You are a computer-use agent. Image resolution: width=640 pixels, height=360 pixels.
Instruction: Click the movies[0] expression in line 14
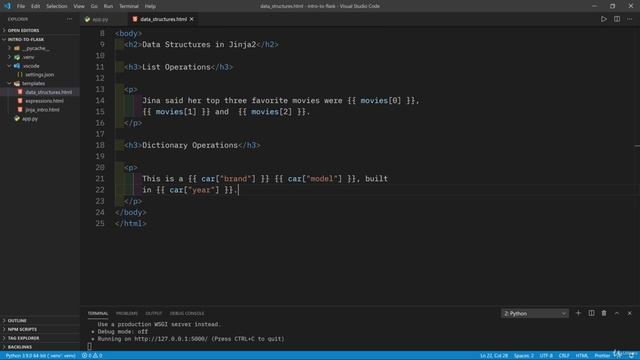[381, 100]
